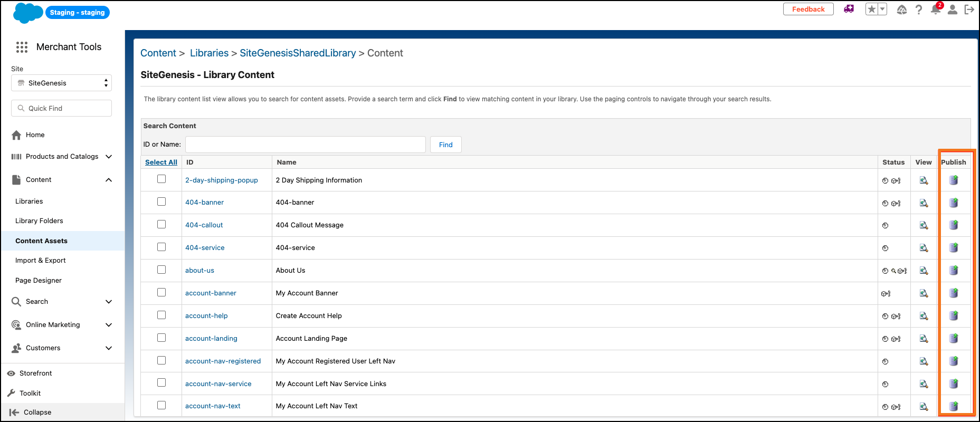This screenshot has width=980, height=422.
Task: Click the log out icon
Action: coord(969,9)
